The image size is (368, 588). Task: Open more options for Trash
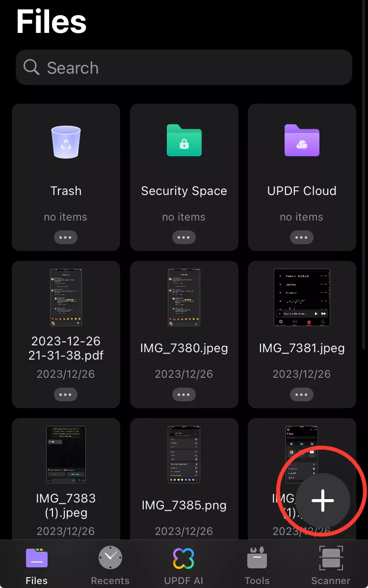pyautogui.click(x=66, y=237)
